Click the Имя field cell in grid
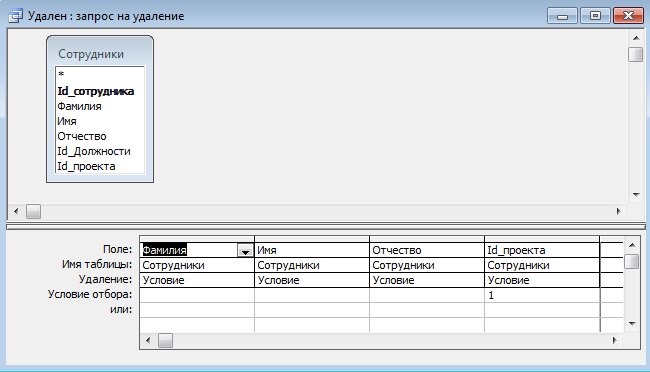The height and width of the screenshot is (372, 650). tap(312, 250)
